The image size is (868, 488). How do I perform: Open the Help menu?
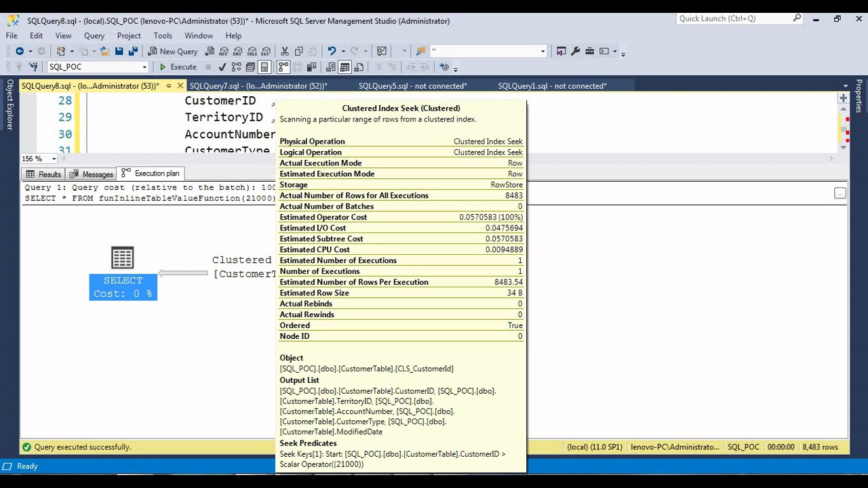coord(233,35)
